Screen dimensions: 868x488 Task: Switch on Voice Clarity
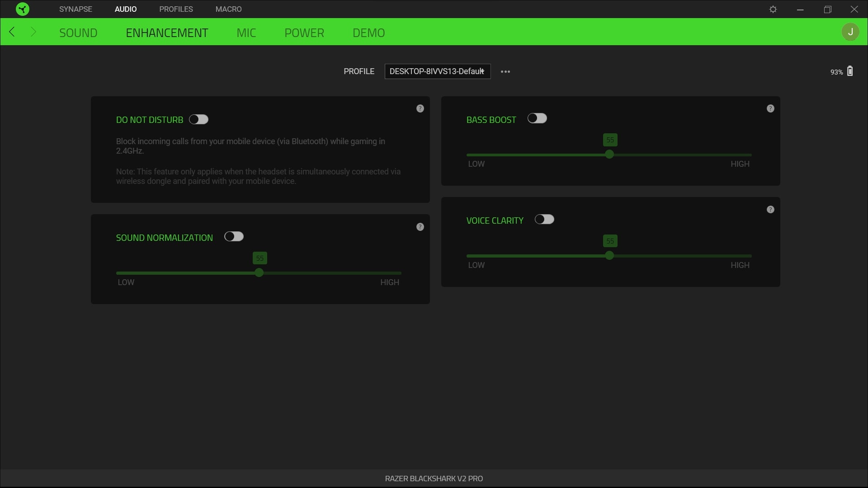[x=544, y=219]
